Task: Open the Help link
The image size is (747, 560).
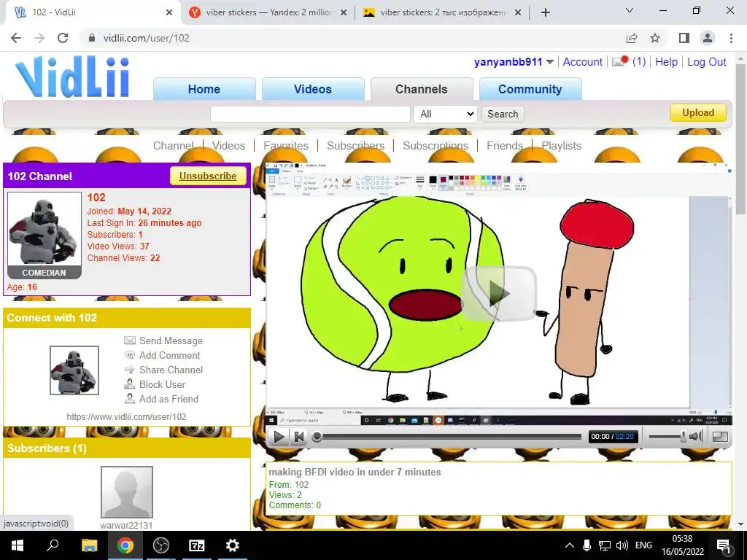Action: point(666,62)
